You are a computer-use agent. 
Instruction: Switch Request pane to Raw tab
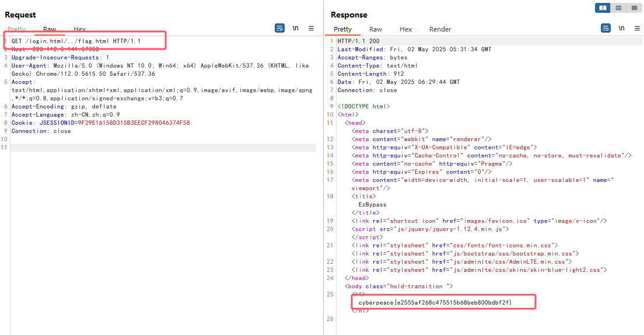(50, 29)
